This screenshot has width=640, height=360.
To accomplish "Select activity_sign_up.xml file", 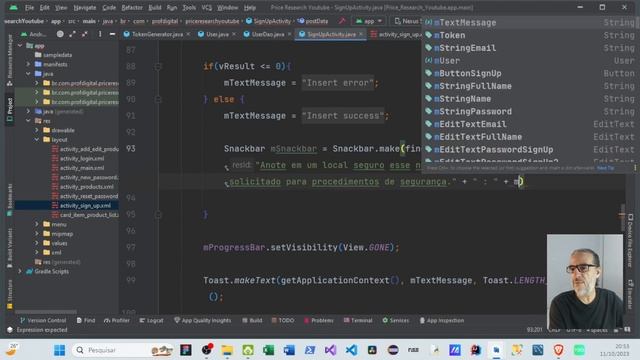I will (85, 205).
